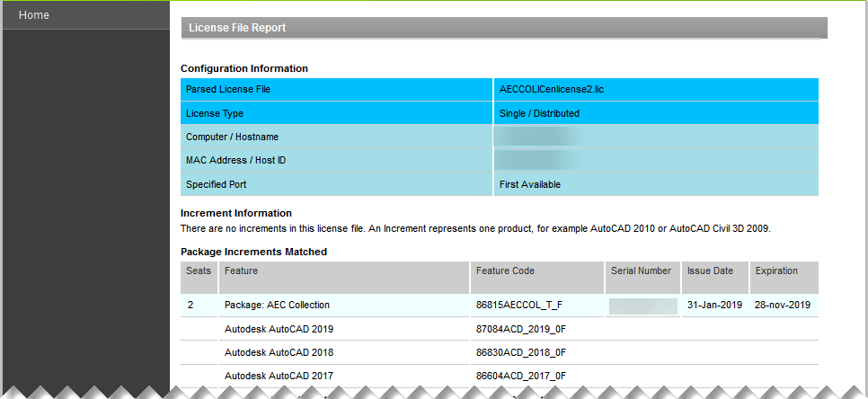Select the Autodesk AutoCAD 2017 row
868x399 pixels.
pos(279,377)
